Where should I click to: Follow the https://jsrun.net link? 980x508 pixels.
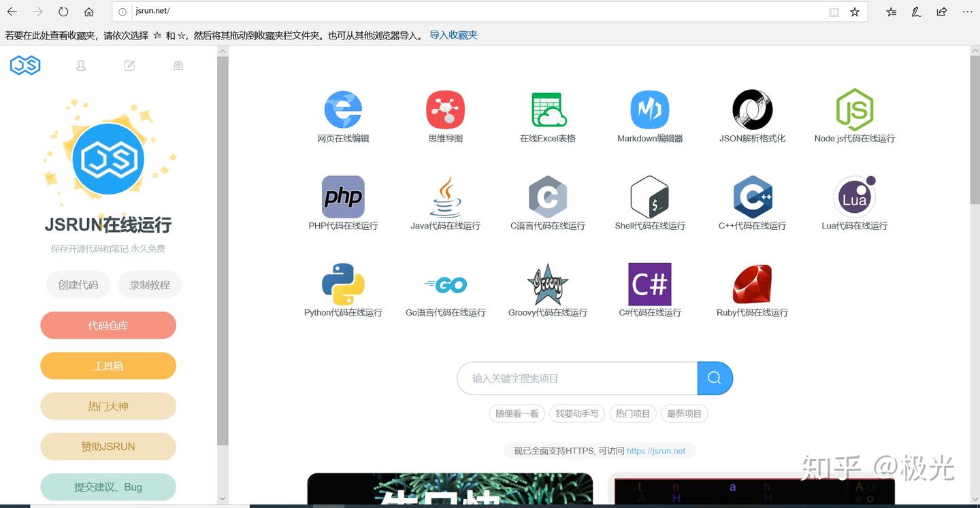656,451
